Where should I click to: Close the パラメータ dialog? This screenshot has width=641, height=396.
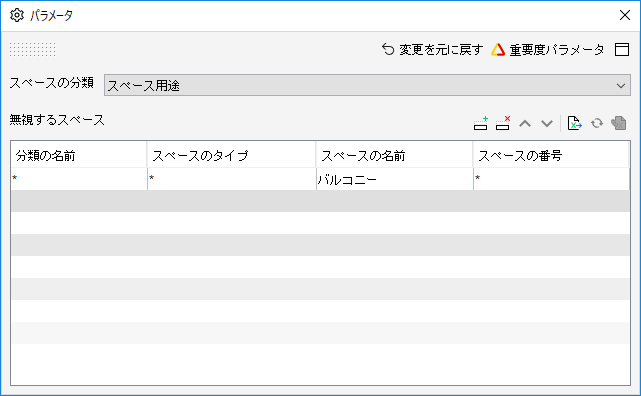point(625,15)
